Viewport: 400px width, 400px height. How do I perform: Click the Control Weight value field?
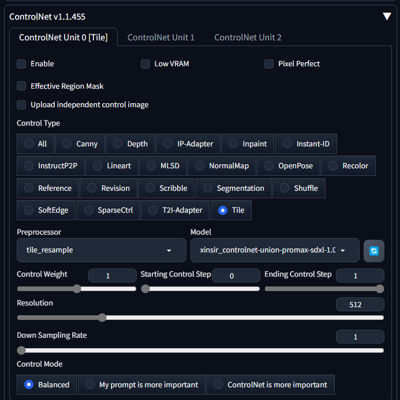(x=112, y=276)
